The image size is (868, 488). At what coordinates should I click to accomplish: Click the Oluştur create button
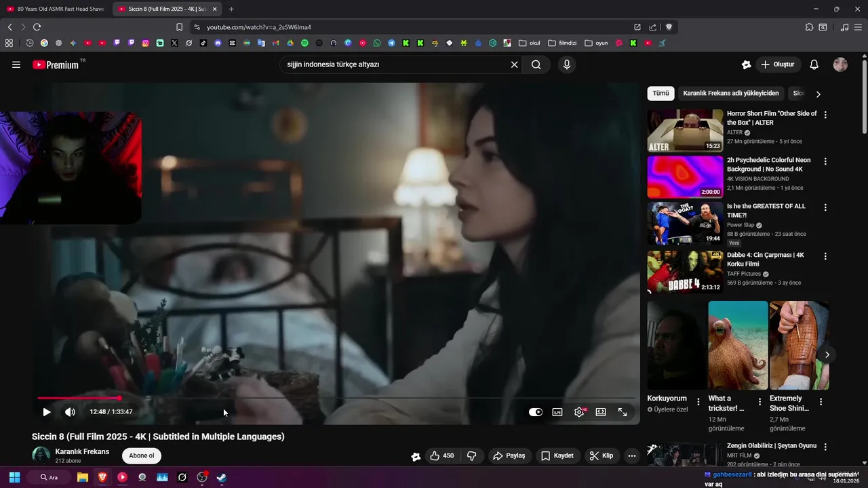click(x=778, y=64)
